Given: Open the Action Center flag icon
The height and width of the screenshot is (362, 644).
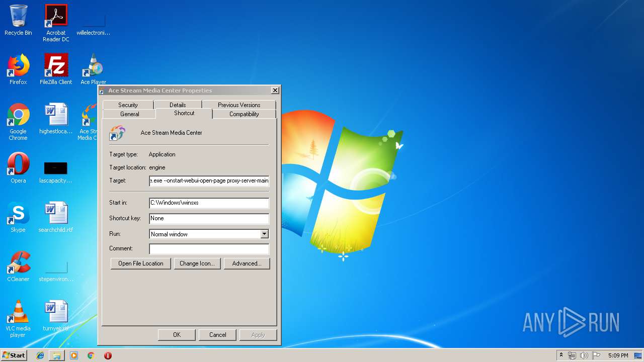Looking at the screenshot, I should pos(596,355).
